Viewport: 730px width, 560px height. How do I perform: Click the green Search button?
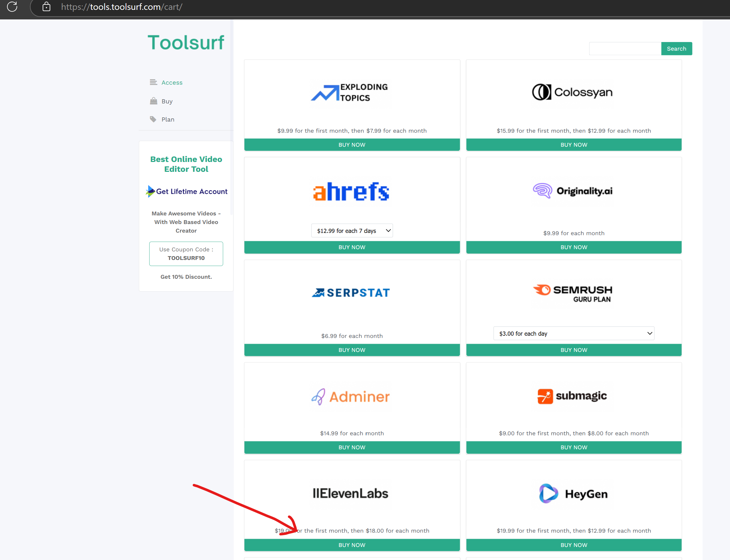(676, 49)
